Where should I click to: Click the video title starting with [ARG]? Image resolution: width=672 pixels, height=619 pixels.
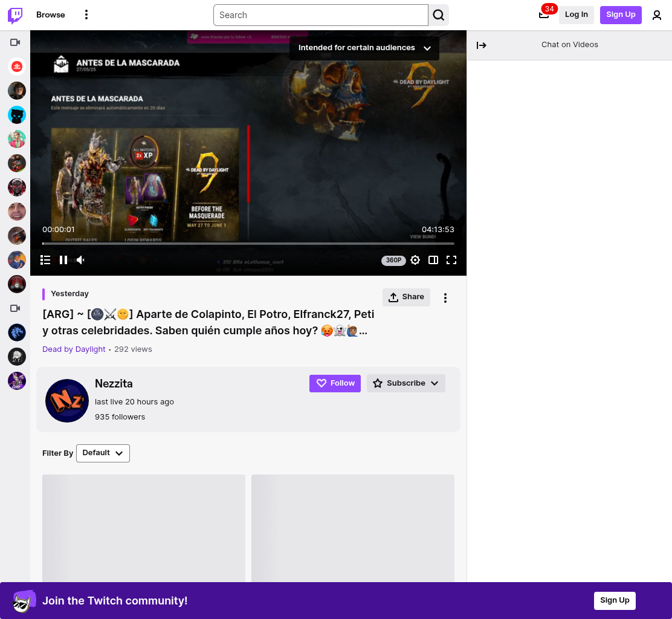(208, 322)
